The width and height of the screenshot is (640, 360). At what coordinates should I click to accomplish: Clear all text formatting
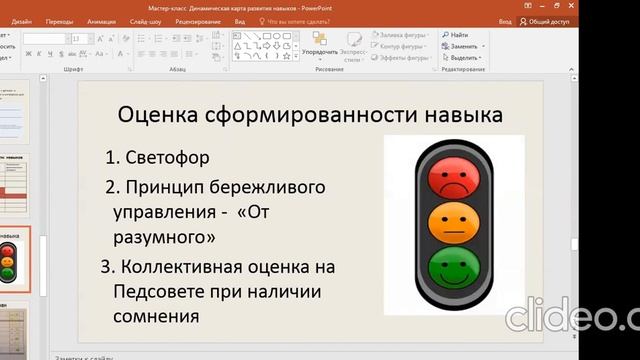tap(126, 39)
